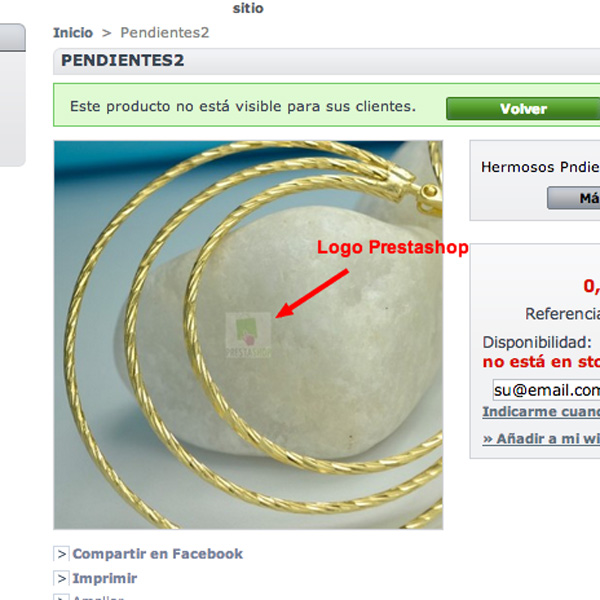The width and height of the screenshot is (600, 600).
Task: Click the email input field
Action: (546, 390)
